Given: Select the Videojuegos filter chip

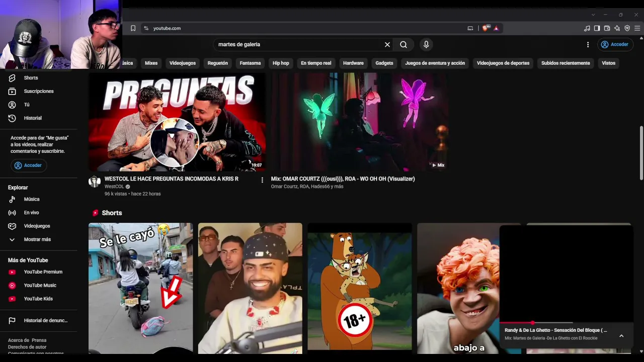Looking at the screenshot, I should 183,63.
